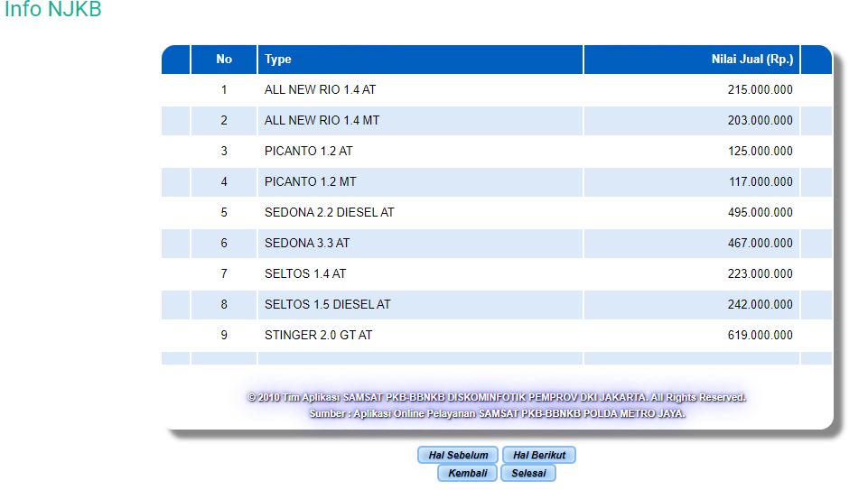
Task: Click the value 619.000.000
Action: [760, 335]
